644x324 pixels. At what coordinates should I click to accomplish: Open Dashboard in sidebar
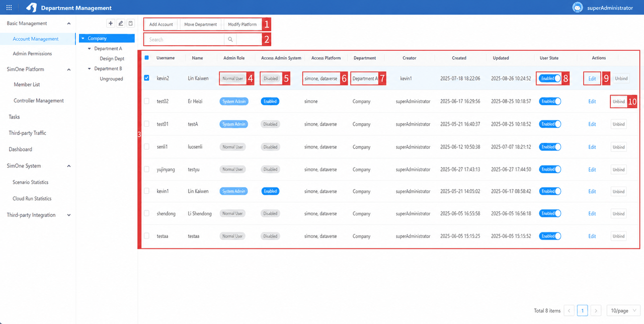click(x=20, y=149)
